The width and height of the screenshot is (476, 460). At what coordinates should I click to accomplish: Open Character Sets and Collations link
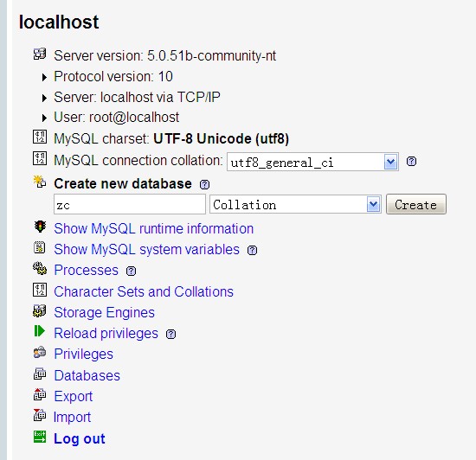tap(144, 291)
